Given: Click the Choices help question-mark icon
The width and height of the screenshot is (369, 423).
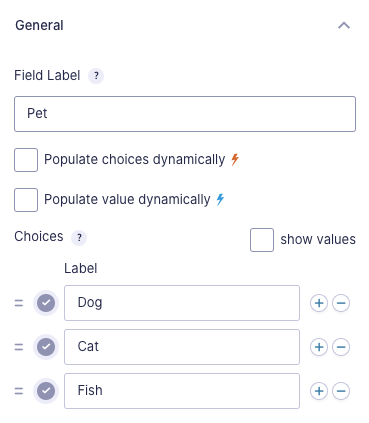Looking at the screenshot, I should (79, 238).
